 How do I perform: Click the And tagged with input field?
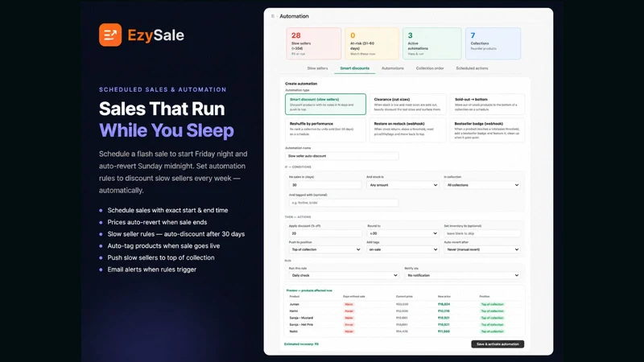pyautogui.click(x=344, y=203)
